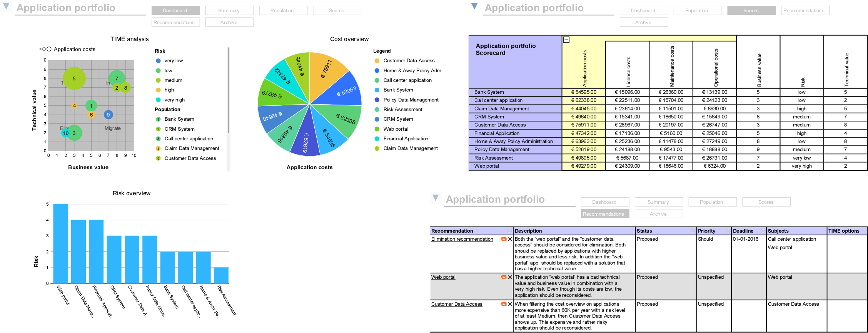Delete the Customer Data Access recommendation row

click(510, 304)
